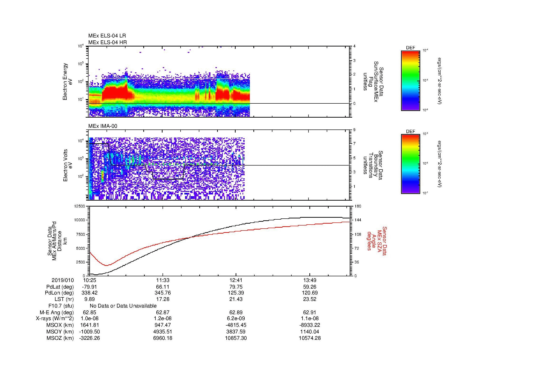
Task: Click the 10:25 time axis label
Action: click(90, 280)
